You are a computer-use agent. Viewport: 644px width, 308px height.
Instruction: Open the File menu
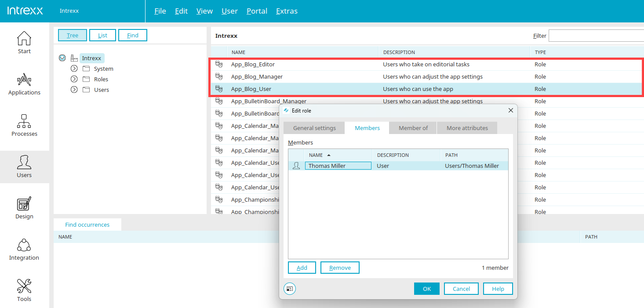pyautogui.click(x=160, y=11)
